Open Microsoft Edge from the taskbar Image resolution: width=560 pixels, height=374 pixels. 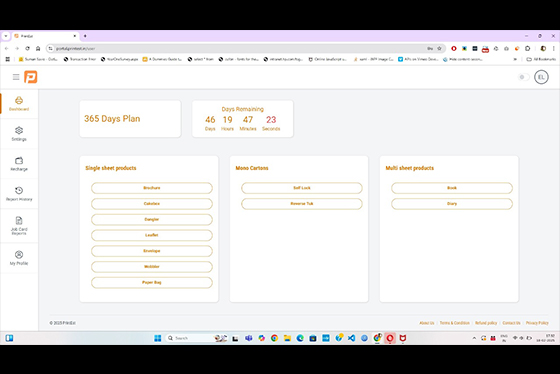click(x=300, y=338)
